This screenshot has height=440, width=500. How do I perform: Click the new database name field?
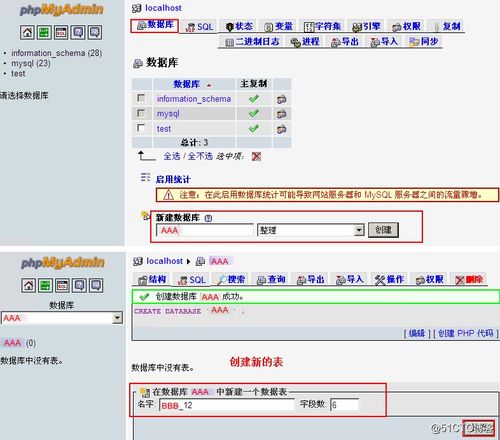tap(205, 230)
